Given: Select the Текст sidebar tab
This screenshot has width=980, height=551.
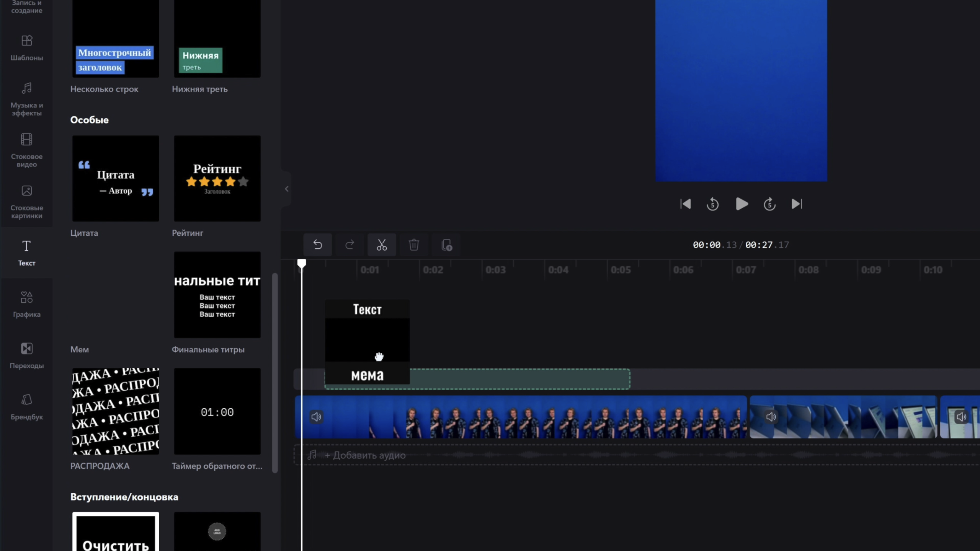Looking at the screenshot, I should pos(26,253).
